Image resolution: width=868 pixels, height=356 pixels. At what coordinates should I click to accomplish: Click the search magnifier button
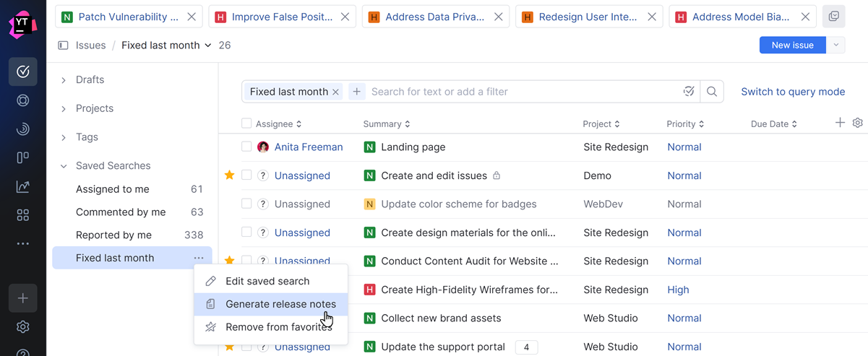tap(712, 92)
